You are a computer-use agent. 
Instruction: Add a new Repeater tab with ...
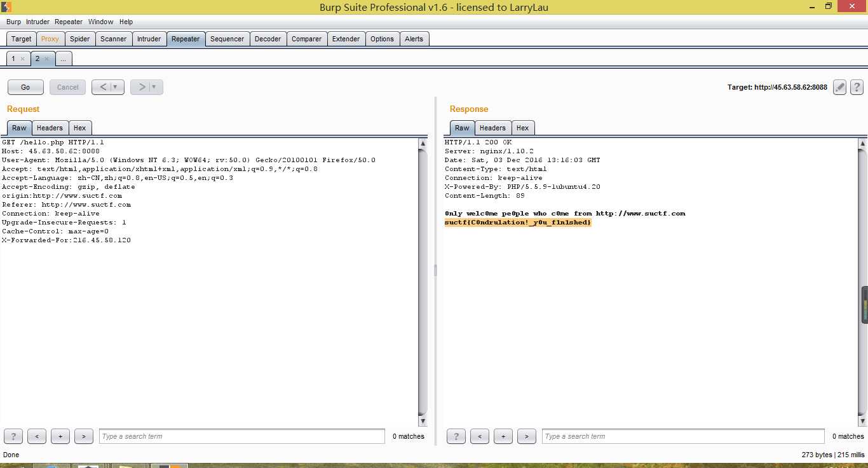(x=64, y=59)
